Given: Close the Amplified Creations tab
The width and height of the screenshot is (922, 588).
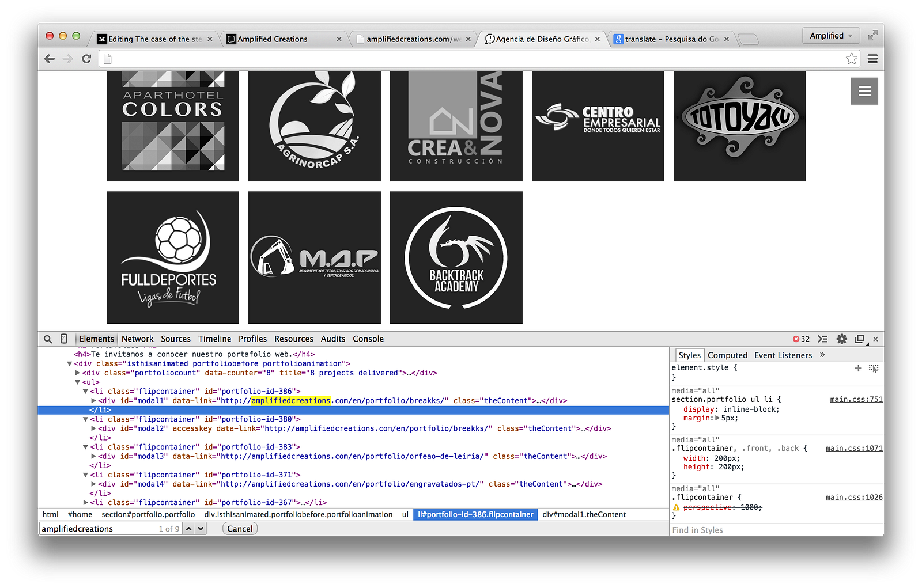Looking at the screenshot, I should tap(339, 39).
